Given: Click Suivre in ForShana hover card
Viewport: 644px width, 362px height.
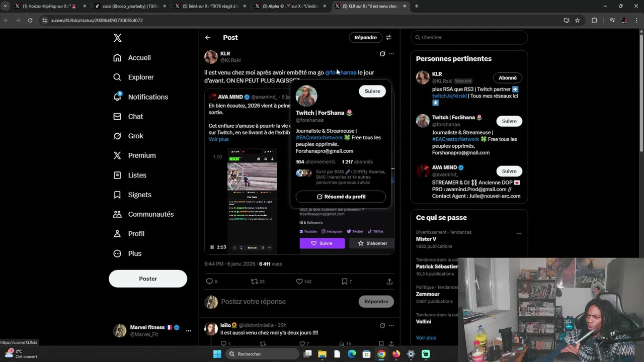Looking at the screenshot, I should pos(372,91).
